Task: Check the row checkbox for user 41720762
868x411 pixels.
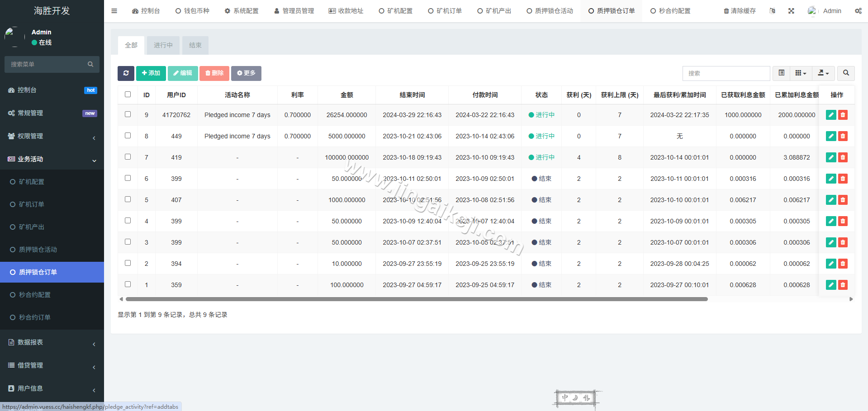Action: (128, 114)
